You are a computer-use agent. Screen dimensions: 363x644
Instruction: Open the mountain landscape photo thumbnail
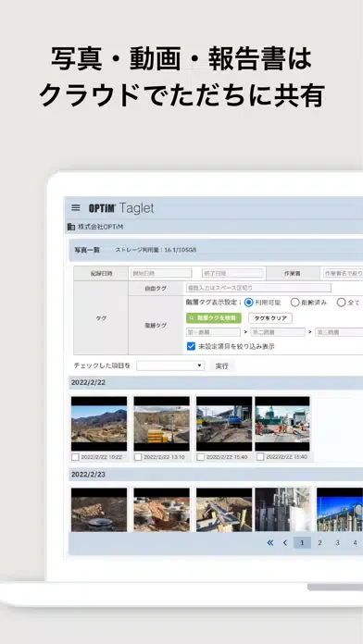[x=99, y=424]
